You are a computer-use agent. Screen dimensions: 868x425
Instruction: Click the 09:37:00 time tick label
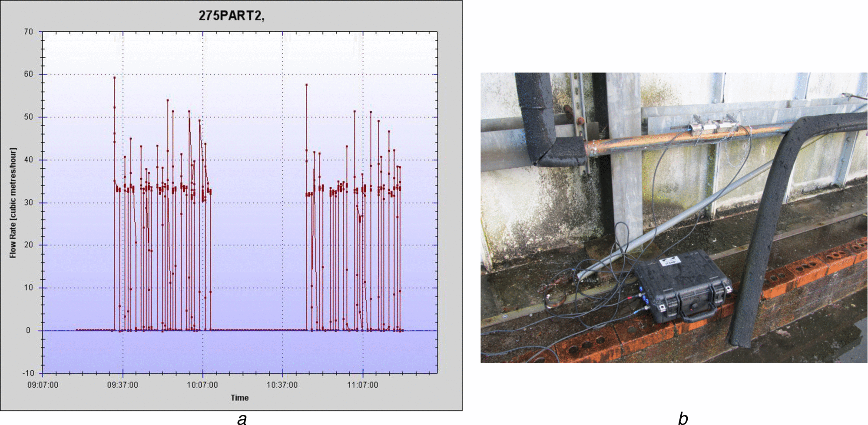(x=123, y=385)
